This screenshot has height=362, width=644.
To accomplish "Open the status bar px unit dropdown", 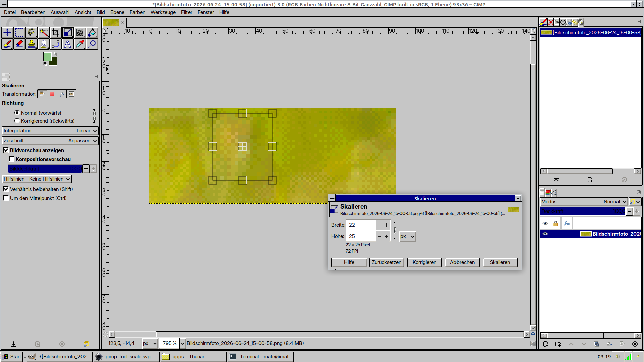I will 150,343.
